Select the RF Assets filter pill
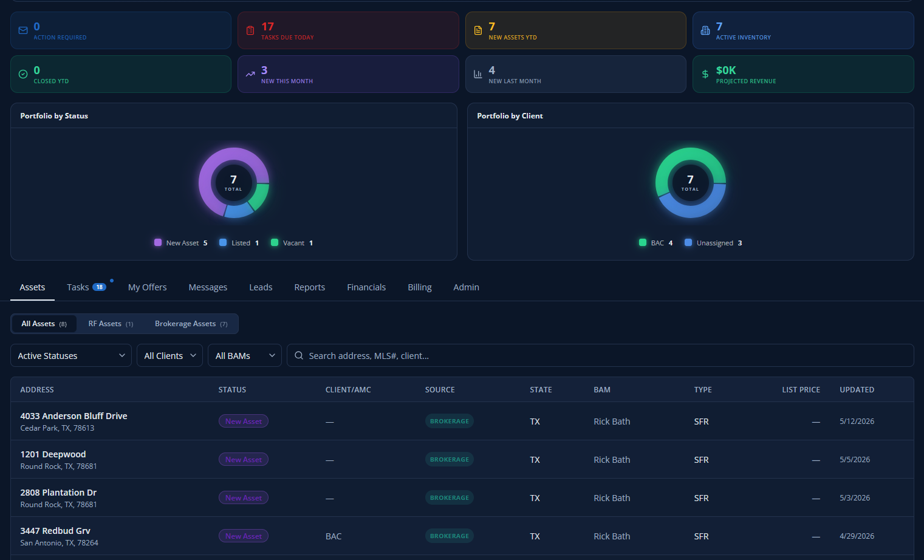 (111, 324)
